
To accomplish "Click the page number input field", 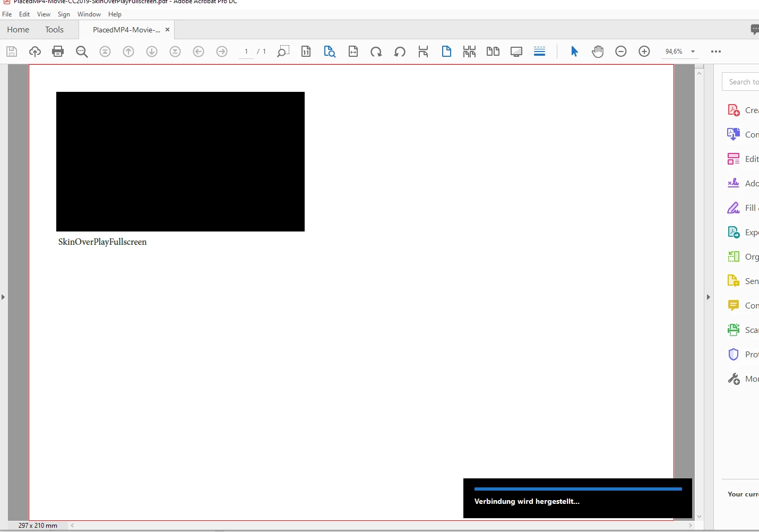I will click(246, 52).
